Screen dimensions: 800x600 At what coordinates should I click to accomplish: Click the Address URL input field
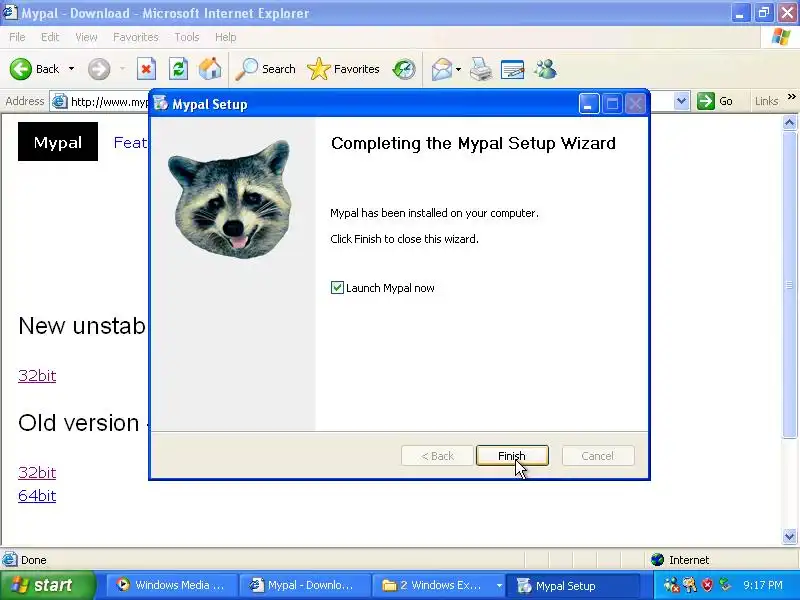tap(109, 102)
